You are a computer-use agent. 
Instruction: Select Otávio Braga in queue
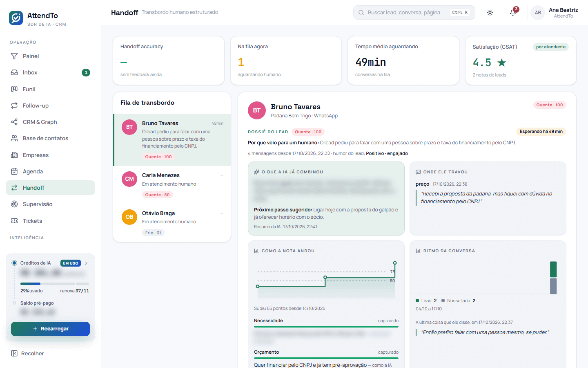(x=172, y=223)
